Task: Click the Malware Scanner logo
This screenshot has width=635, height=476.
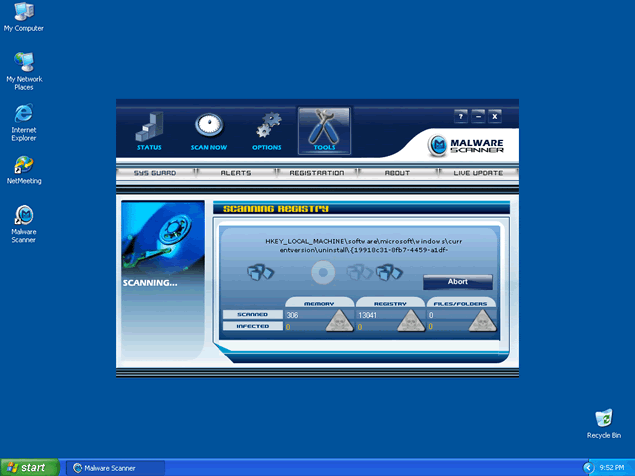Action: (468, 146)
